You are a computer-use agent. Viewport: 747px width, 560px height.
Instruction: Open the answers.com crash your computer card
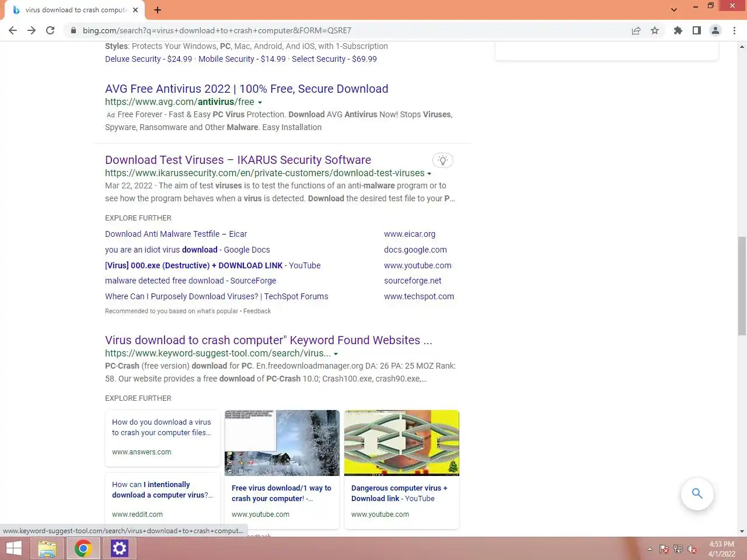pos(162,438)
